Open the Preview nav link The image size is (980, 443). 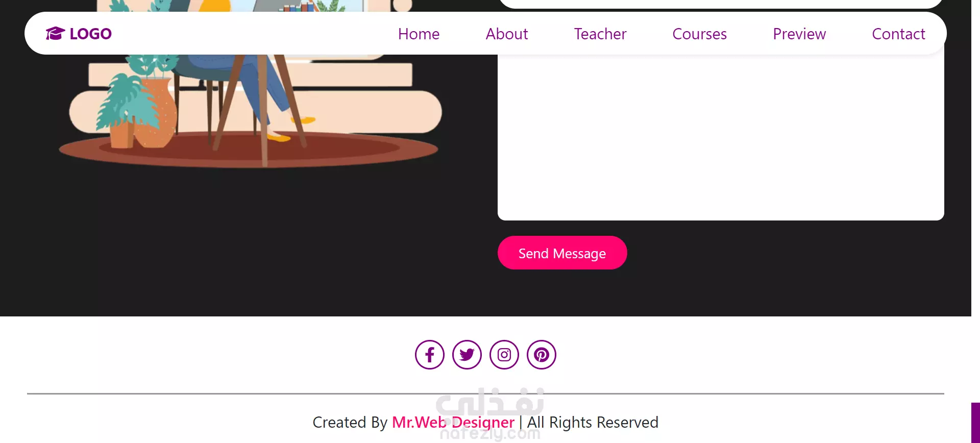(x=799, y=34)
